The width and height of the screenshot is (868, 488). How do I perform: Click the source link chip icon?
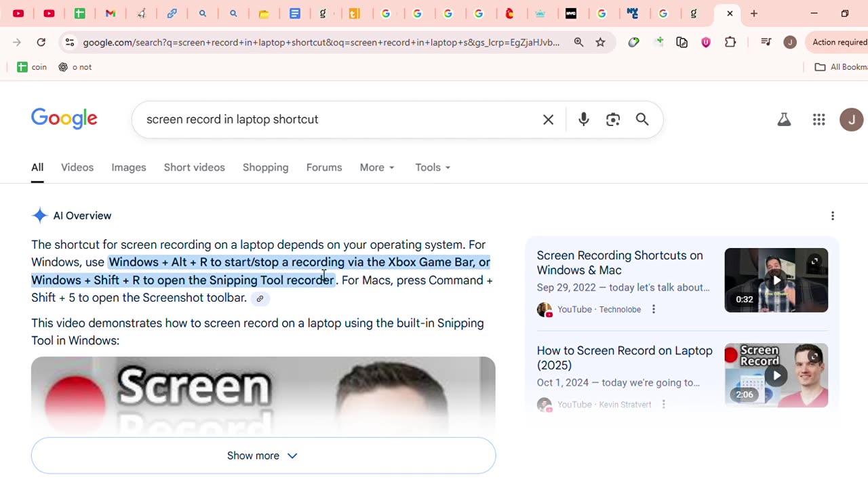tap(260, 299)
